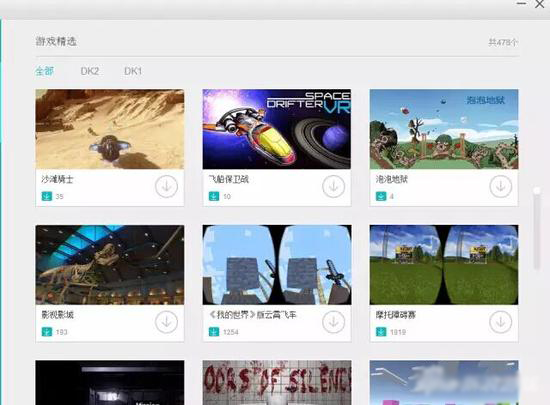Open the Space Drifter VR thumbnail
The height and width of the screenshot is (405, 550).
click(277, 129)
